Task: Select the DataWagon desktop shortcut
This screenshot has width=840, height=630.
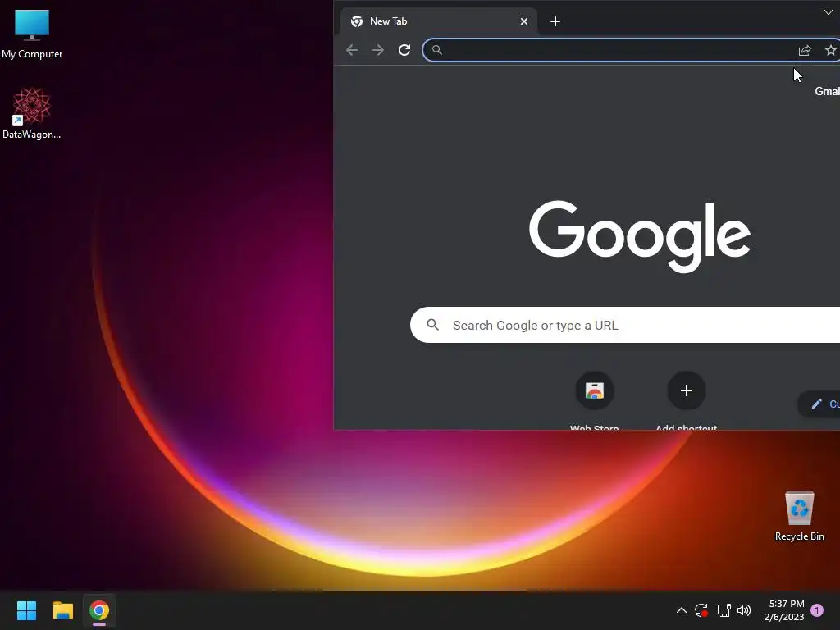Action: tap(32, 113)
